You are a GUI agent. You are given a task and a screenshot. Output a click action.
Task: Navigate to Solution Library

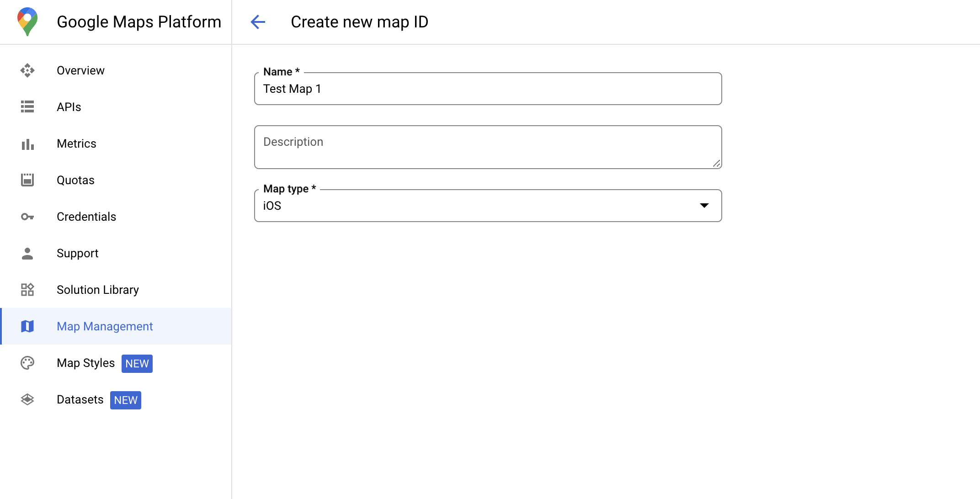[97, 290]
